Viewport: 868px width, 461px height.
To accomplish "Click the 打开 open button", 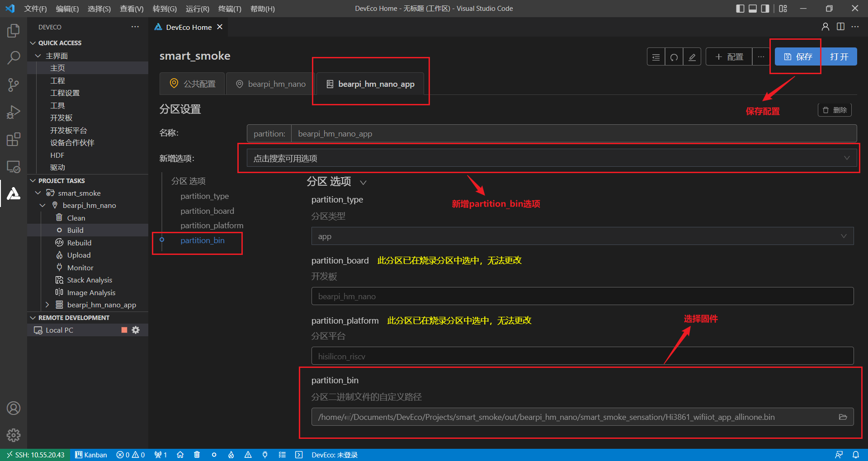I will click(x=839, y=56).
